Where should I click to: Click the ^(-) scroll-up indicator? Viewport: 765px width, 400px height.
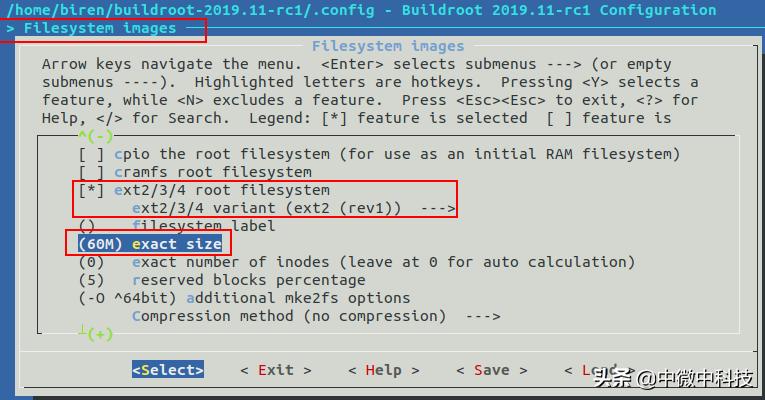[x=96, y=136]
